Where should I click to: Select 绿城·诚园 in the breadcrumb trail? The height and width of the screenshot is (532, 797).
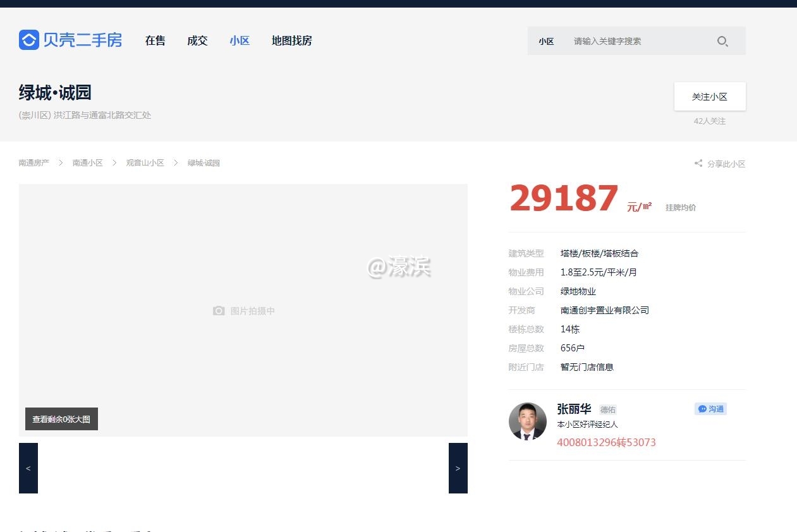tap(202, 162)
